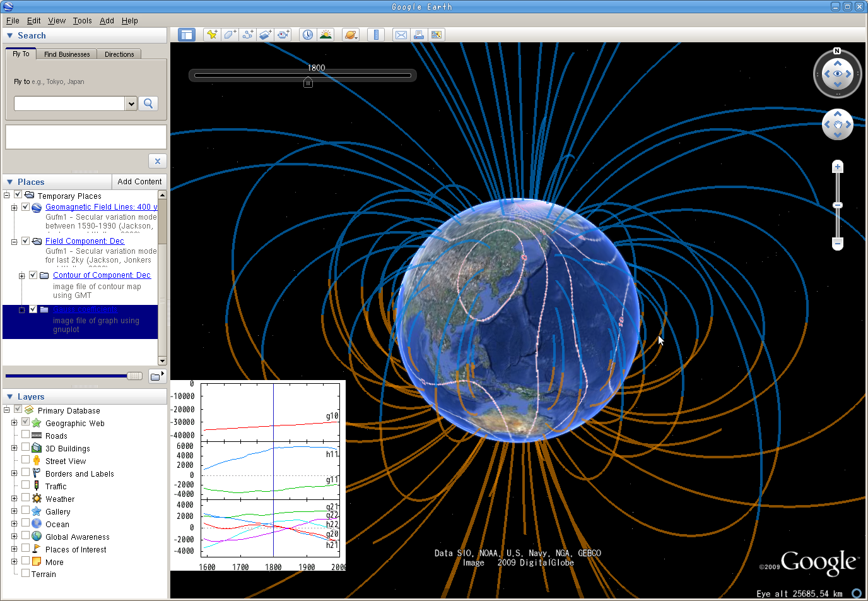
Task: Open the ruler measurement tool
Action: tap(376, 35)
